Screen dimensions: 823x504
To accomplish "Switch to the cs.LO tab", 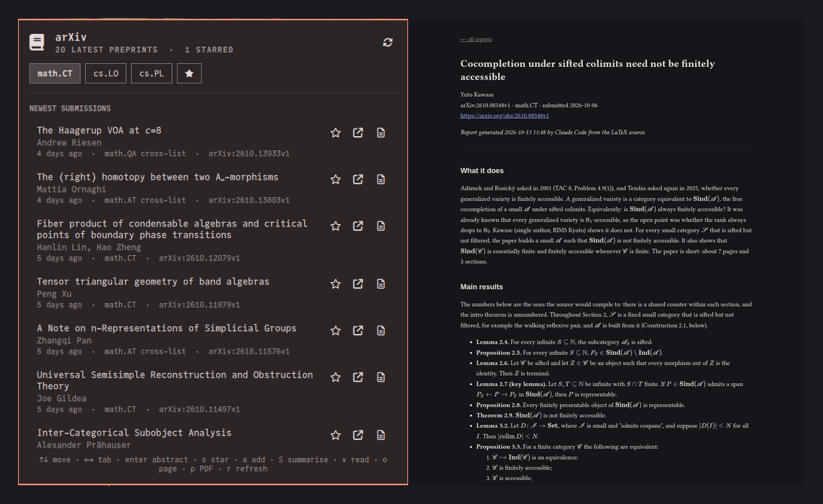I will tap(105, 74).
